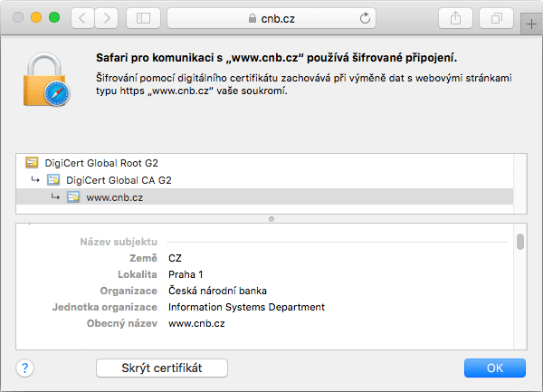Click the green zoom window button
This screenshot has height=392, width=543.
[x=54, y=17]
